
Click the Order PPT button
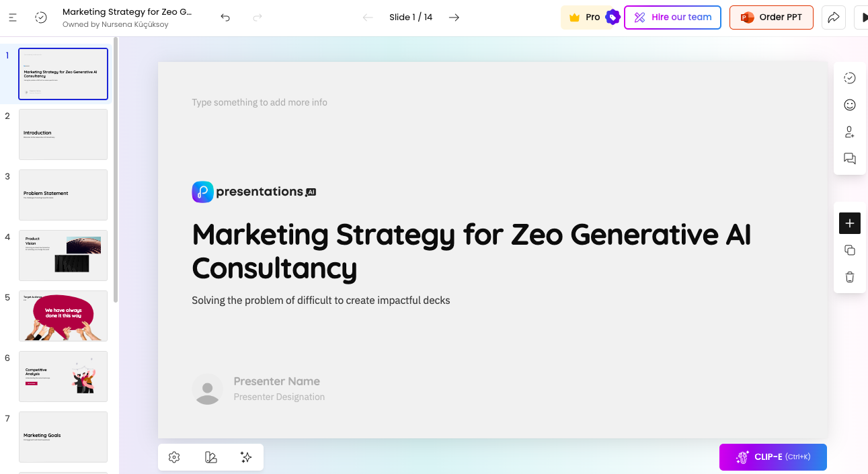point(771,17)
